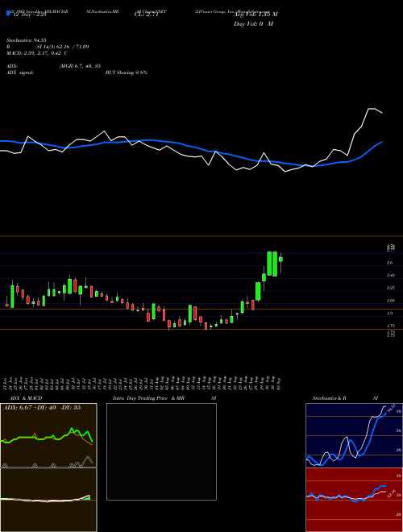Viewport: 403px width, 532px height.
Task: Click the ADX green line chart panel
Action: pyautogui.click(x=48, y=435)
